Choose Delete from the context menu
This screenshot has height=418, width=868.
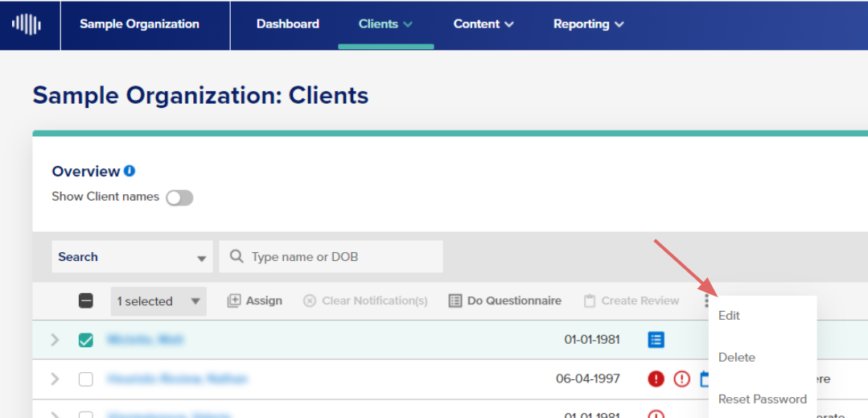(736, 358)
